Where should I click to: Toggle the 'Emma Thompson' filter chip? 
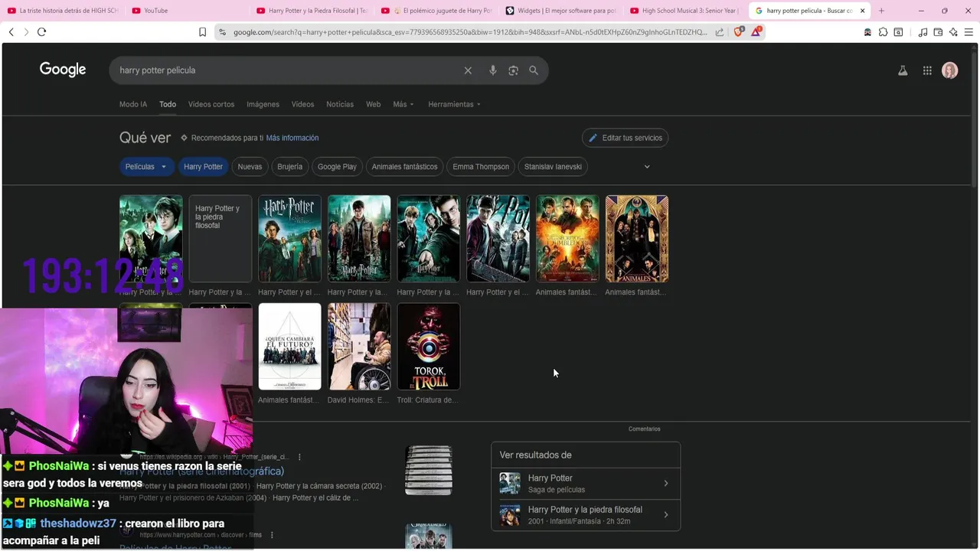point(481,167)
